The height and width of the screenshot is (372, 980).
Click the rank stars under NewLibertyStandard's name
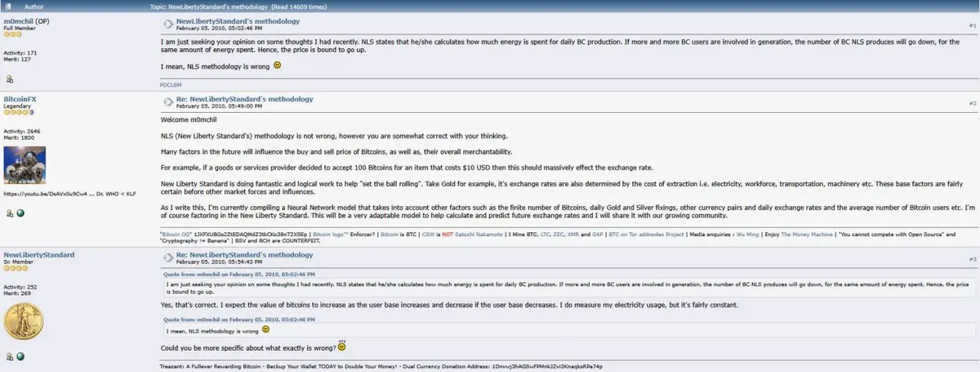click(14, 269)
